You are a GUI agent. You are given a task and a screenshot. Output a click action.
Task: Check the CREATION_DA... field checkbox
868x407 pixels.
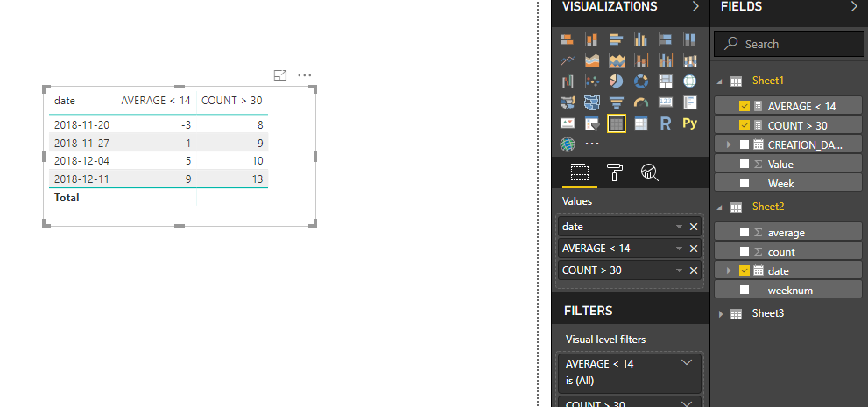[745, 144]
